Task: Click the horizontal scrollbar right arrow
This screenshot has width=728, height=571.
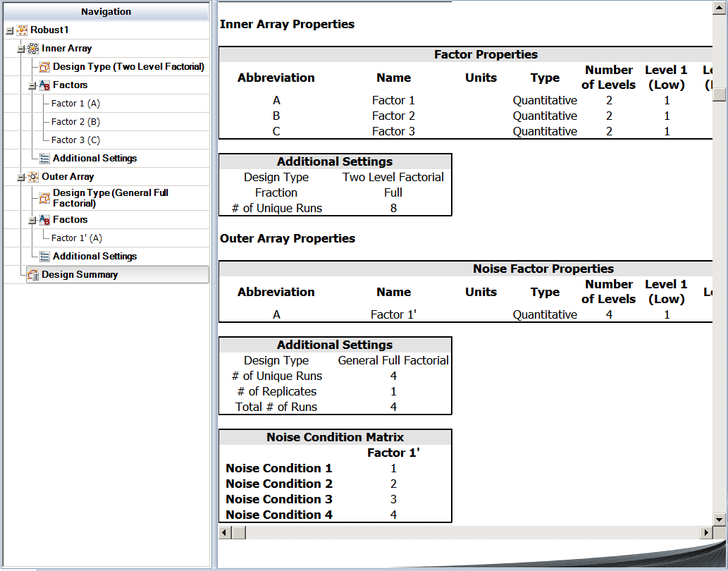Action: [x=706, y=532]
